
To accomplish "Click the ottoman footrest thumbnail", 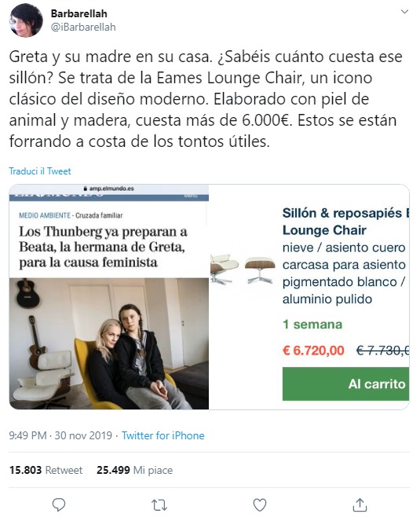I will [x=260, y=270].
